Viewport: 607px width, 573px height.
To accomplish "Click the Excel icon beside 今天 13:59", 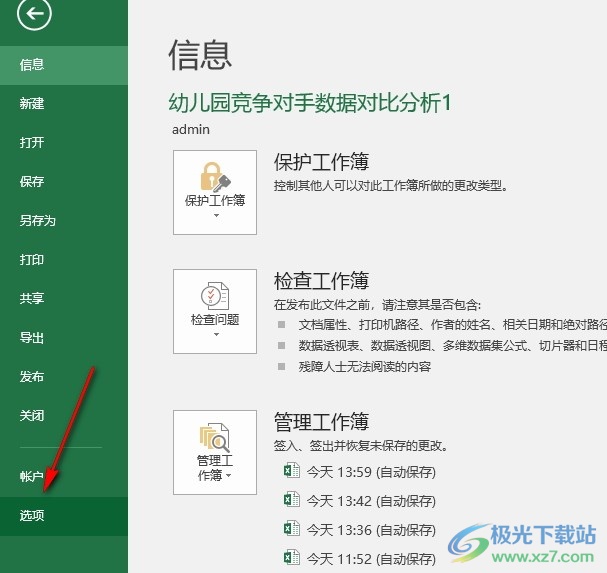I will (x=292, y=471).
